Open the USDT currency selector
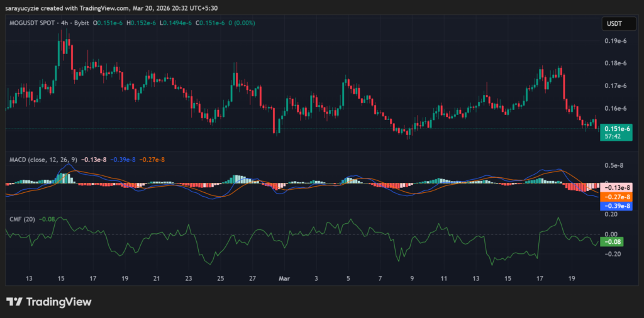 614,23
